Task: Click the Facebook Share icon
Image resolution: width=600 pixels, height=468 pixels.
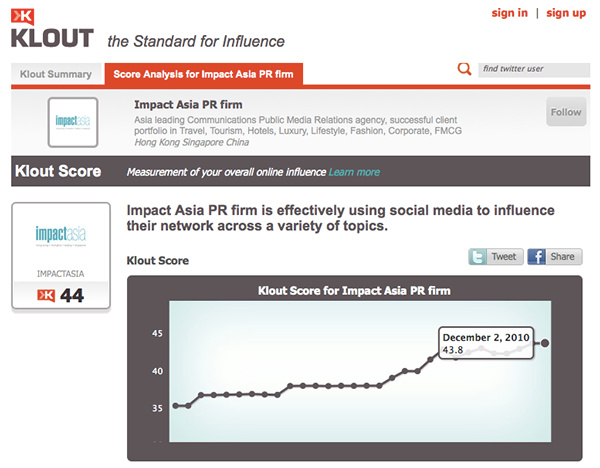Action: click(x=536, y=257)
